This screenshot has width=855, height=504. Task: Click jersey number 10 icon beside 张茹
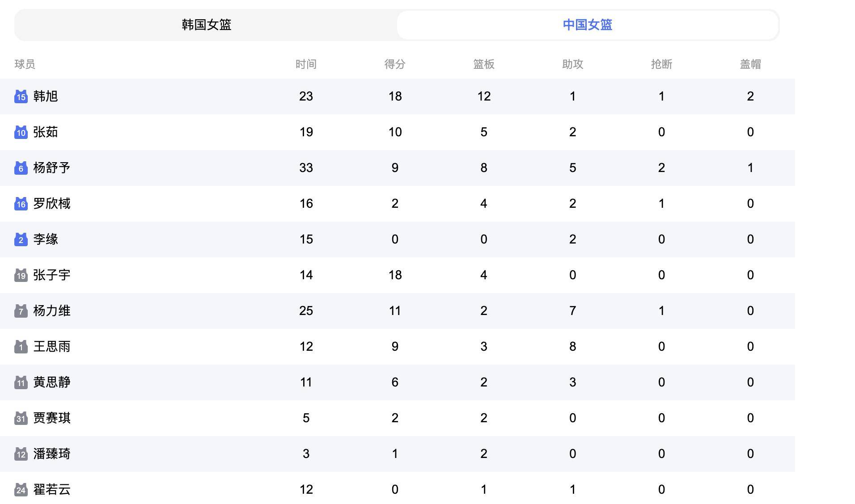point(20,132)
